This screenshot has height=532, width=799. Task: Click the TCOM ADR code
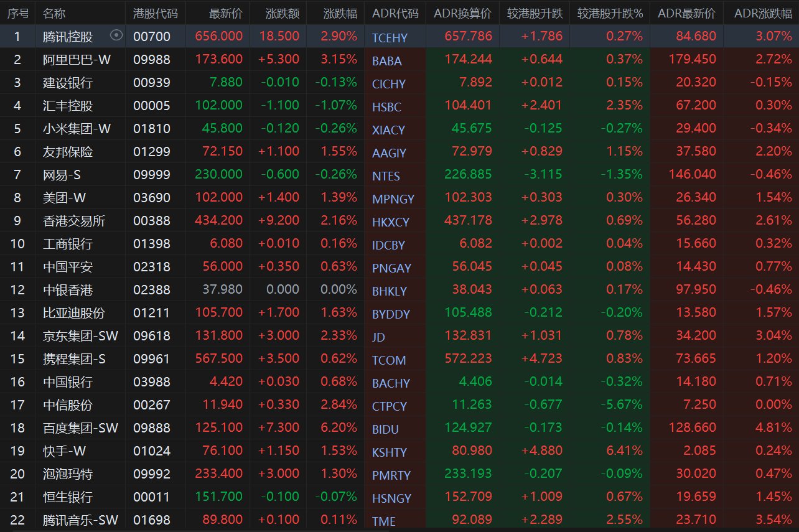pyautogui.click(x=389, y=360)
